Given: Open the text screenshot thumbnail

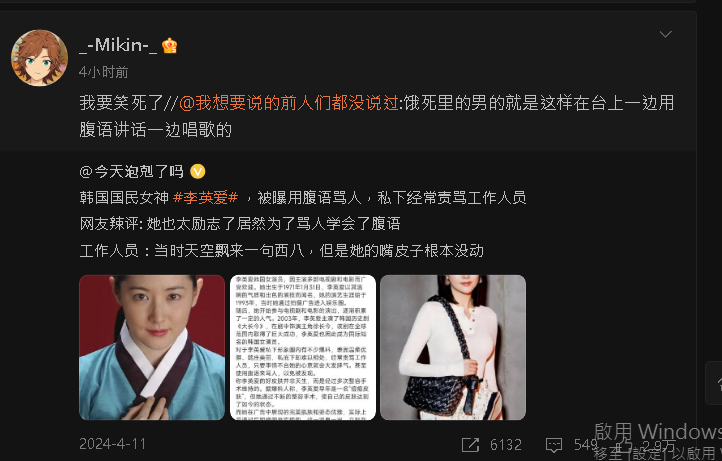Looking at the screenshot, I should click(303, 347).
